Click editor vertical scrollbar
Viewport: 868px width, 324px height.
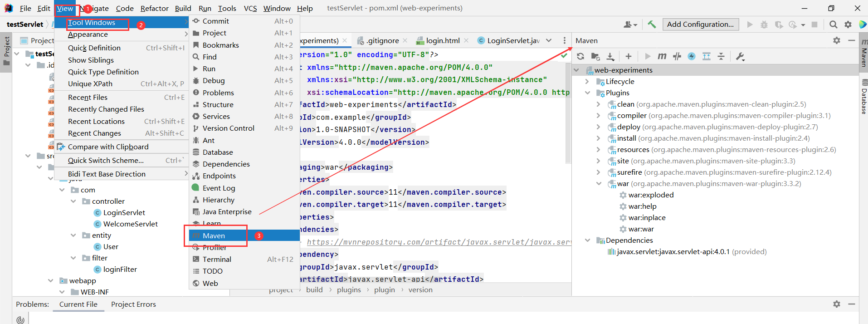click(x=568, y=113)
